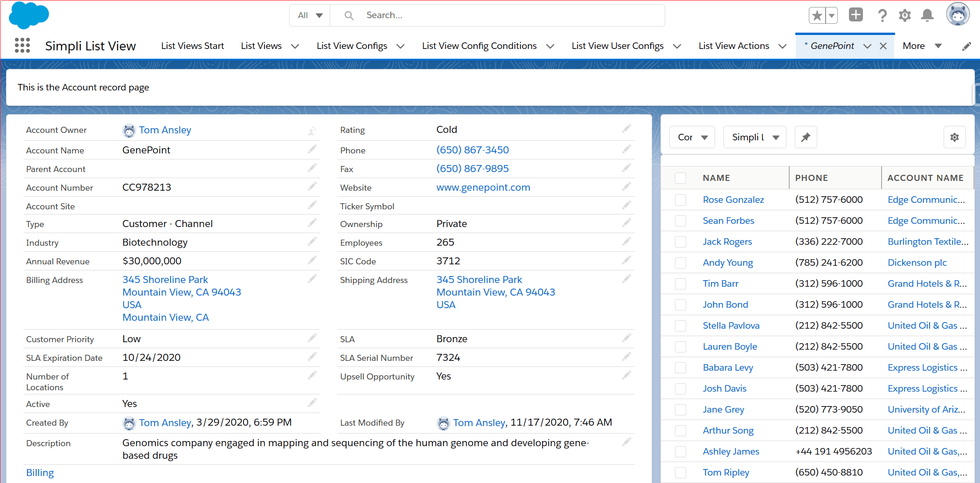Go to List Views Start tab
Screen dimensions: 980x483
[x=193, y=46]
